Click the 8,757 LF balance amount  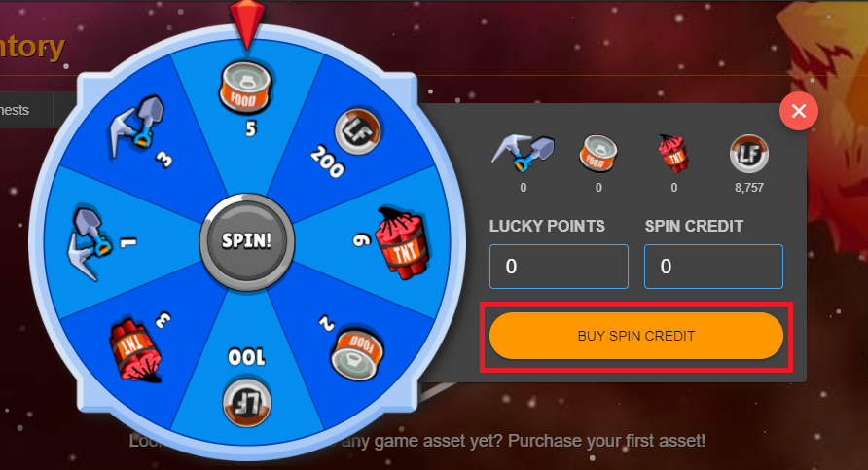click(x=749, y=188)
